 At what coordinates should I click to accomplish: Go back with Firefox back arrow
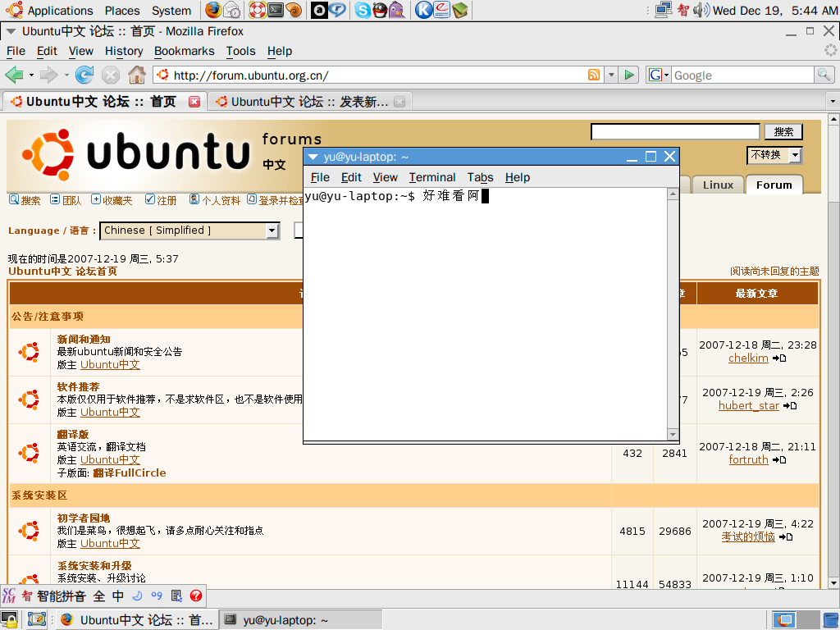pyautogui.click(x=15, y=75)
